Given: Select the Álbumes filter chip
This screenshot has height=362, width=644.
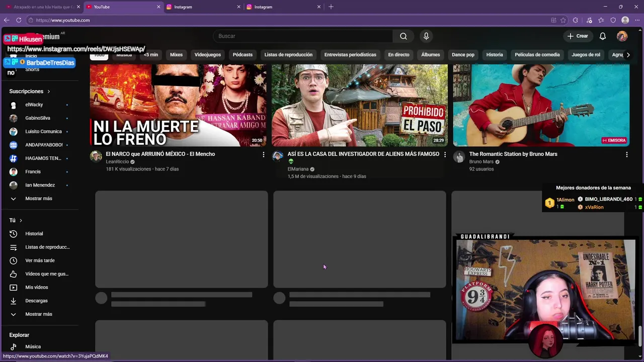Looking at the screenshot, I should tap(431, 55).
